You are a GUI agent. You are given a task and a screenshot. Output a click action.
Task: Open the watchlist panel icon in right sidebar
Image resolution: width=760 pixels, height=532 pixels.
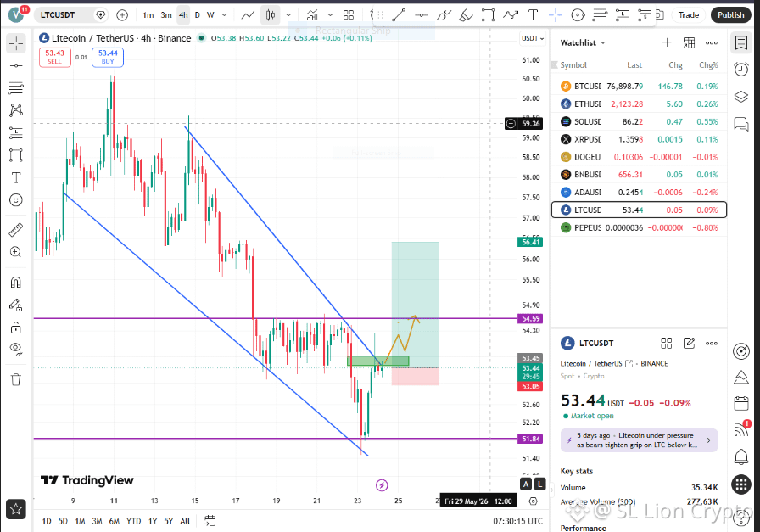[741, 42]
